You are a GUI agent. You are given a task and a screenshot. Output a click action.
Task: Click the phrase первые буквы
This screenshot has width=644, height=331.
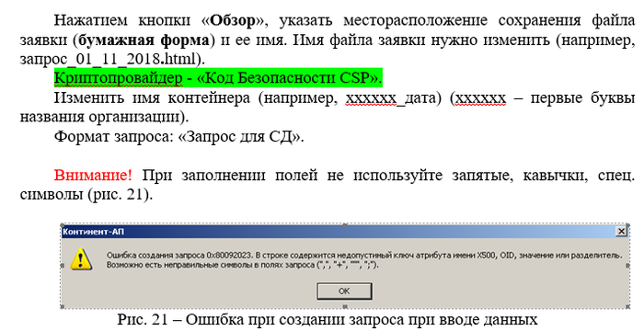582,98
